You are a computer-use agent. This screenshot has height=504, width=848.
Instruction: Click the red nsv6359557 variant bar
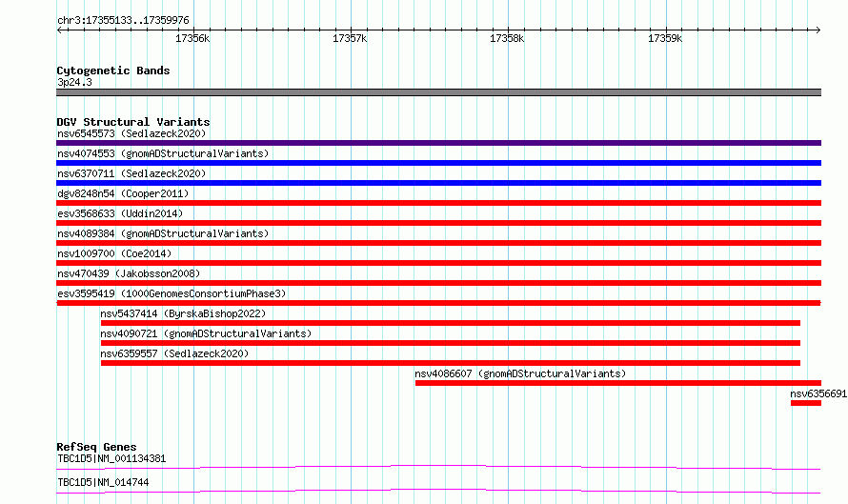[x=451, y=363]
